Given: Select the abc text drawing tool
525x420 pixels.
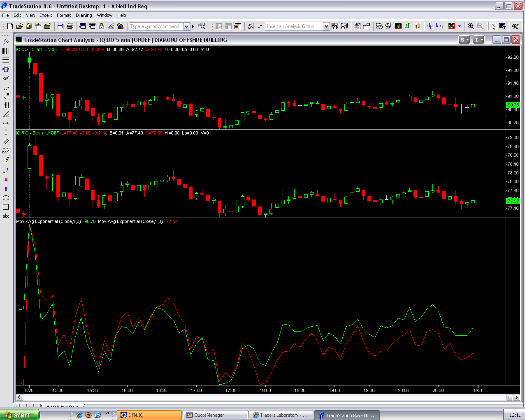Looking at the screenshot, I should [6, 216].
